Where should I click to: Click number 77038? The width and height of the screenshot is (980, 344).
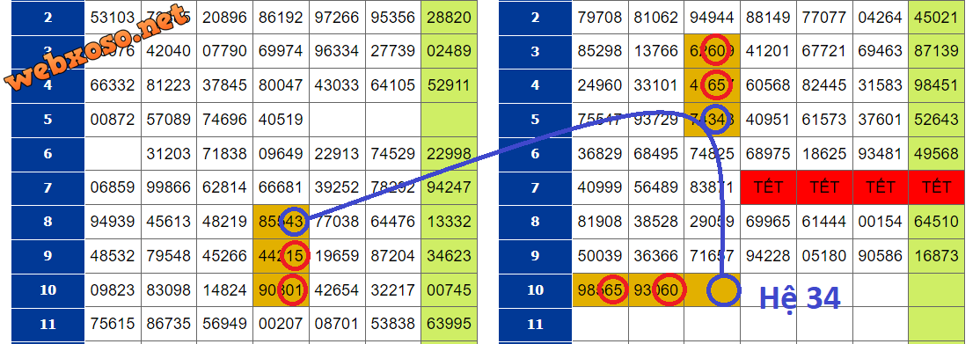pos(337,222)
